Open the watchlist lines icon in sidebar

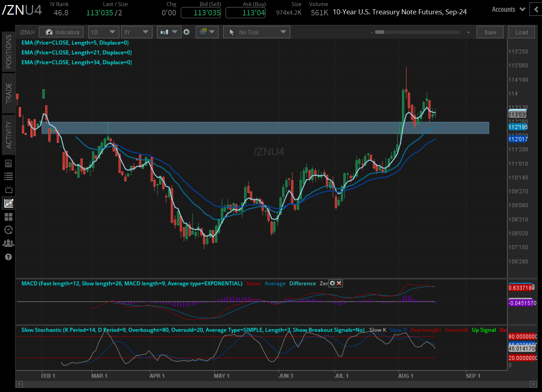tap(9, 176)
